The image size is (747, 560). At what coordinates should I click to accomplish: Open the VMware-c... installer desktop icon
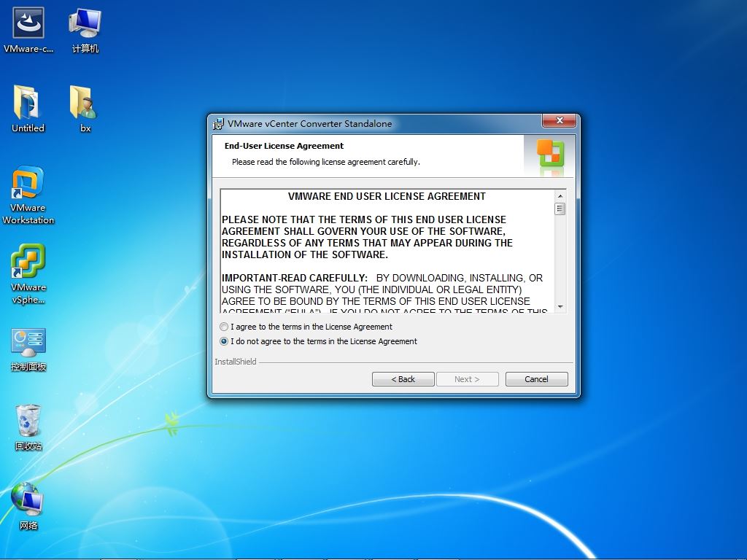(28, 31)
